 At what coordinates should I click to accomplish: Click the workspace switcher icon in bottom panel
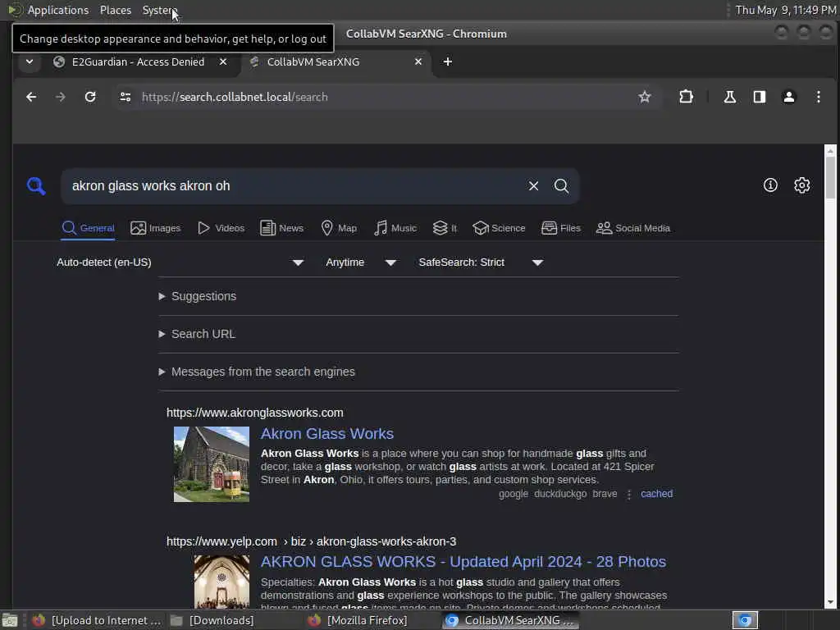(x=745, y=620)
